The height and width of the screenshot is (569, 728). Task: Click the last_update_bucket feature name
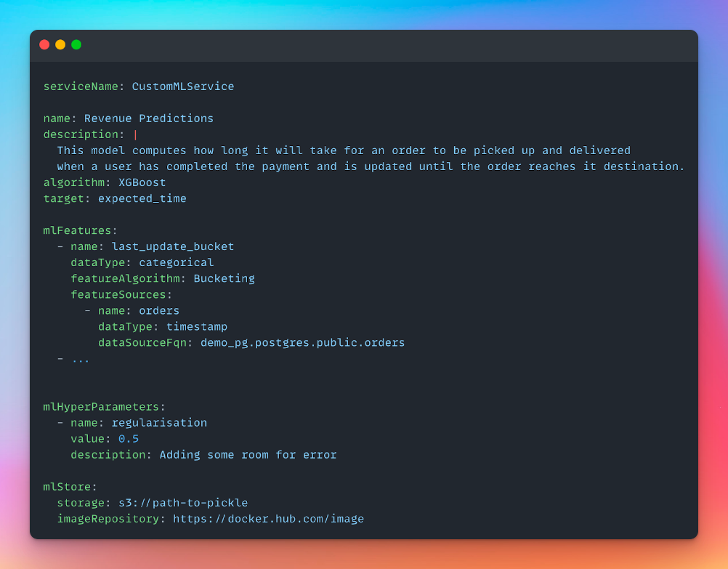tap(173, 246)
